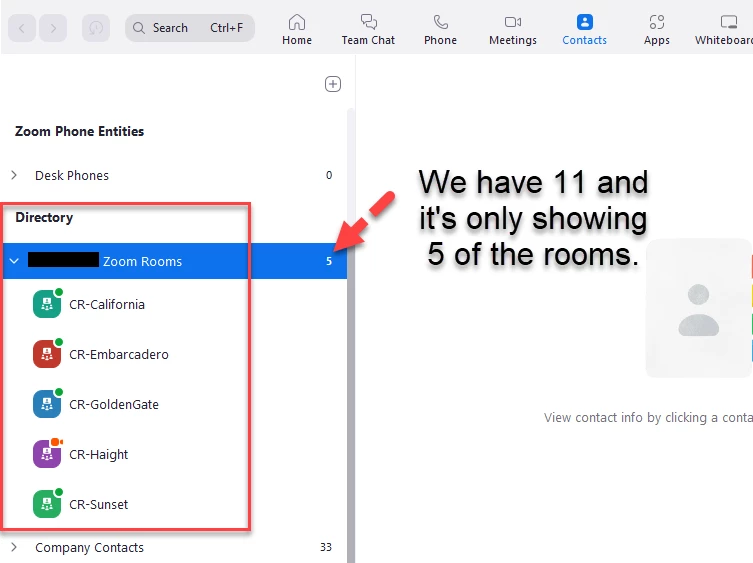This screenshot has width=753, height=563.
Task: Click the Directory heading
Action: click(44, 218)
